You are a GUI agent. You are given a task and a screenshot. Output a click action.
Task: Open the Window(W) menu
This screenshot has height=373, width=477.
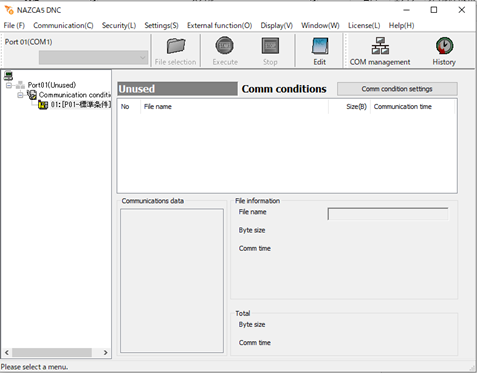coord(320,25)
